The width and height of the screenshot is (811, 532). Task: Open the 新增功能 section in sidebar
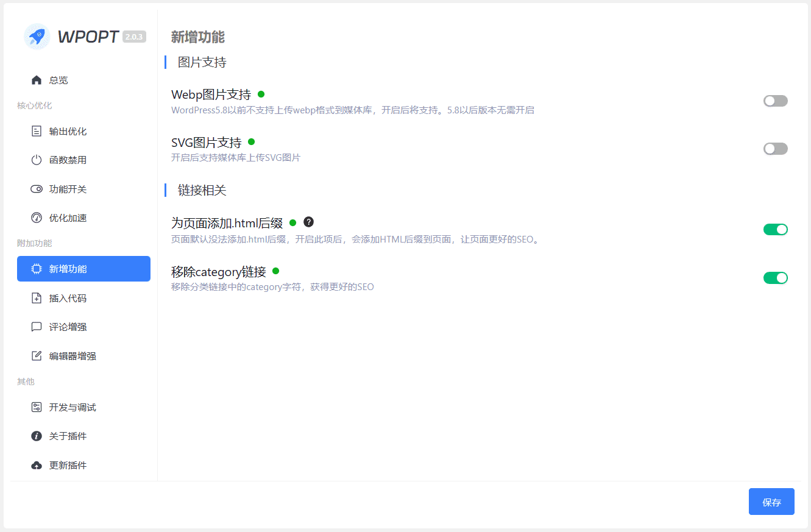click(83, 268)
